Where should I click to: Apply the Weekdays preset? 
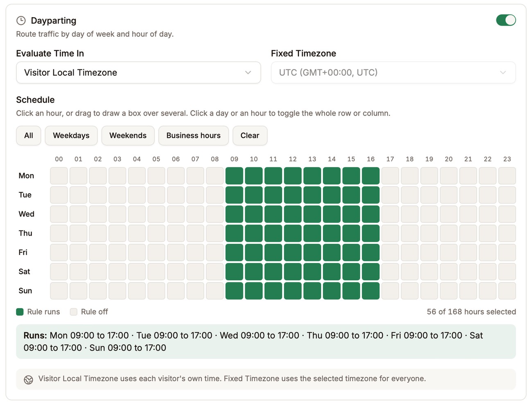[71, 135]
